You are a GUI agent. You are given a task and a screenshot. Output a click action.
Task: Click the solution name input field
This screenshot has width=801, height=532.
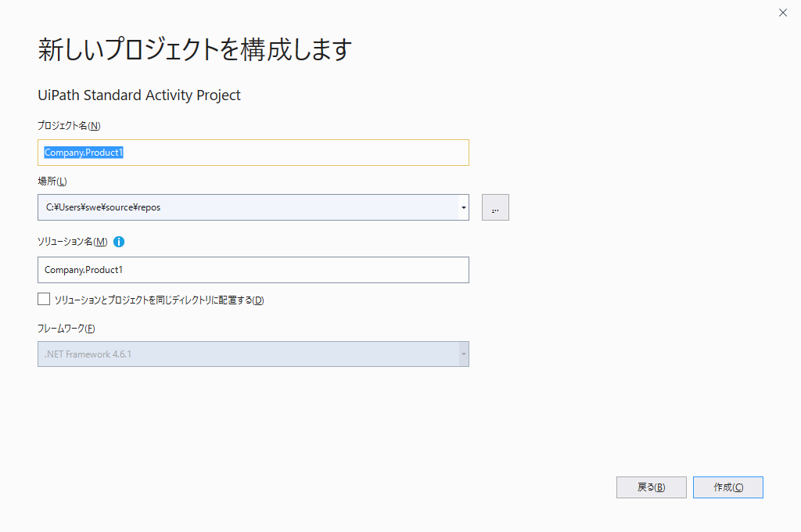click(253, 270)
